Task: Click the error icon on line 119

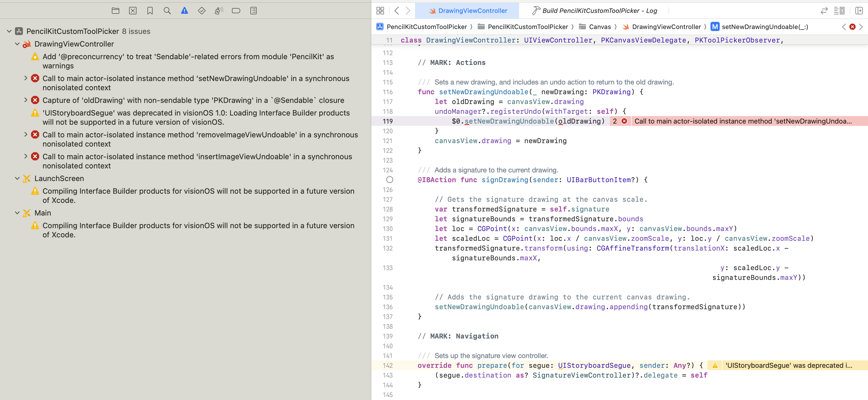Action: click(x=624, y=121)
